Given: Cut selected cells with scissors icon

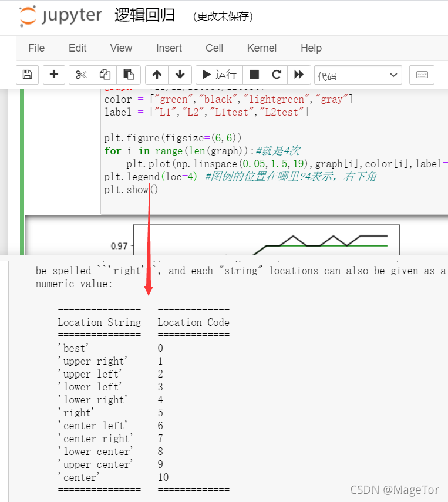Looking at the screenshot, I should pos(81,75).
